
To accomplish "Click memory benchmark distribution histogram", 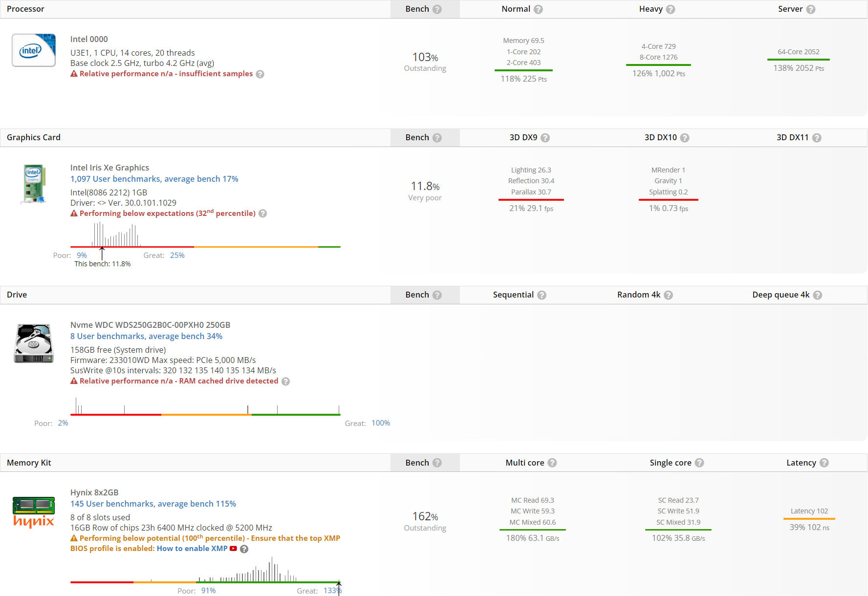I will tap(205, 570).
